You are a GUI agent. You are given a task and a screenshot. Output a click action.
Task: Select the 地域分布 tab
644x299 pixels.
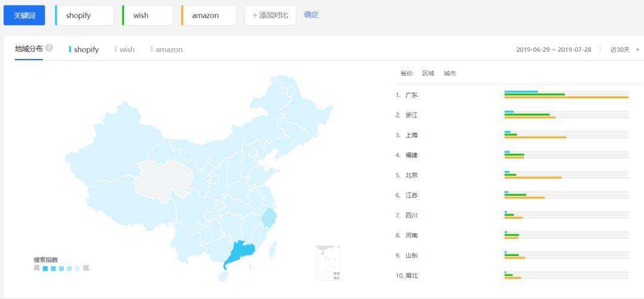(x=29, y=49)
